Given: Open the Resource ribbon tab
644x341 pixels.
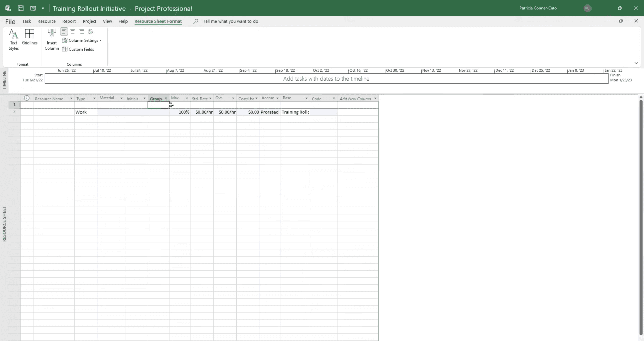Looking at the screenshot, I should [46, 21].
